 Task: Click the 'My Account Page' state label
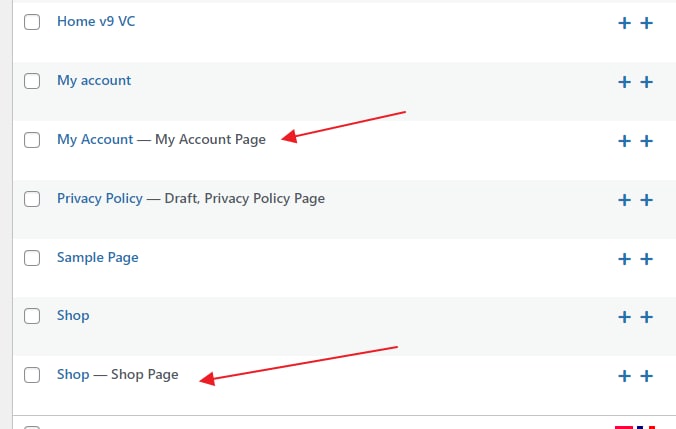pos(210,140)
